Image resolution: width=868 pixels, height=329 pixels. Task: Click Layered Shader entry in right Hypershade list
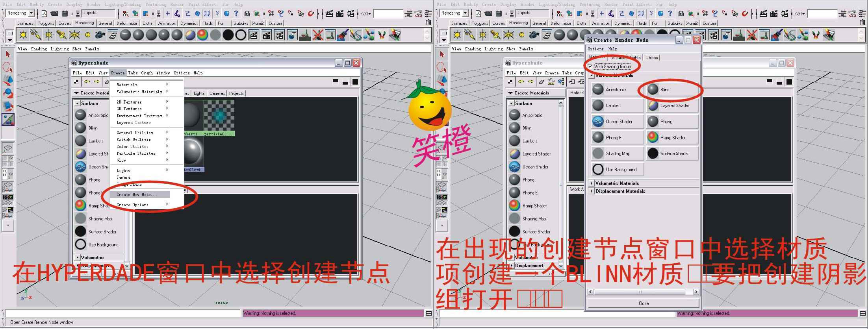[536, 154]
